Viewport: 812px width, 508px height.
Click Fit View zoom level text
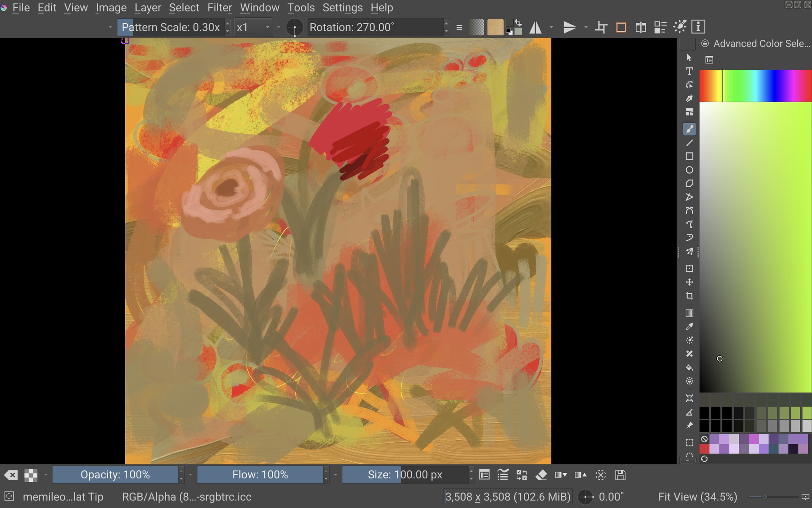point(697,497)
